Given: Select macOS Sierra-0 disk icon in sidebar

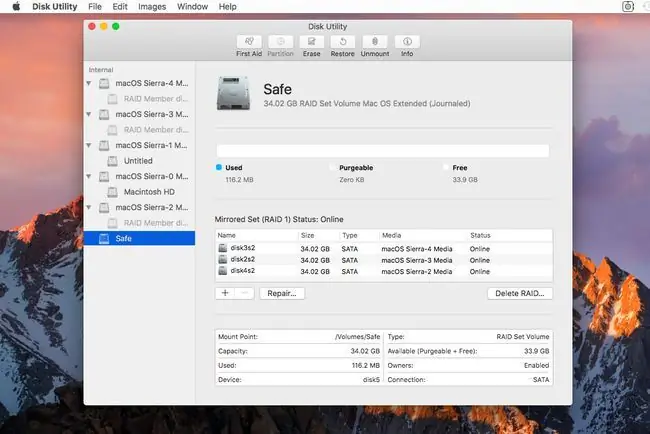Looking at the screenshot, I should [104, 177].
